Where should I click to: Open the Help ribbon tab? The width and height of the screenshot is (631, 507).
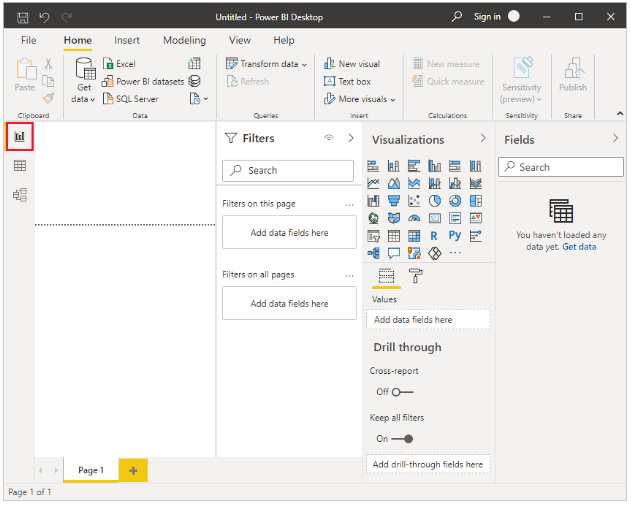click(x=284, y=40)
